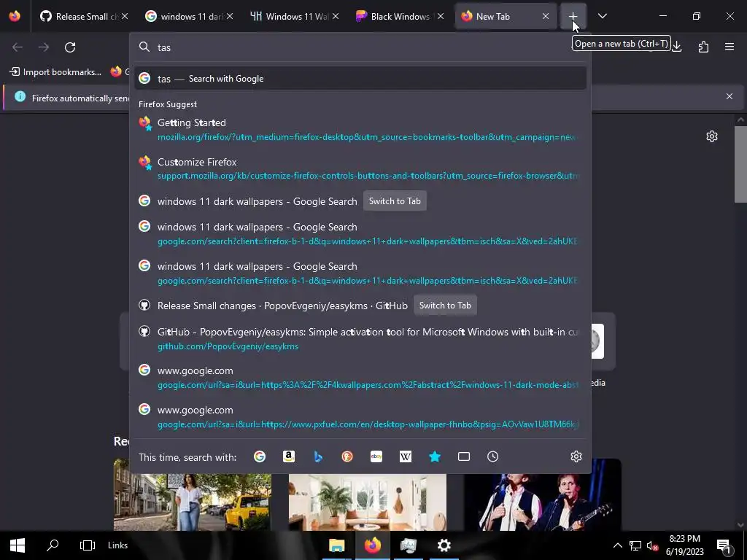Open a new tab with plus button
This screenshot has height=560, width=747.
tap(573, 16)
